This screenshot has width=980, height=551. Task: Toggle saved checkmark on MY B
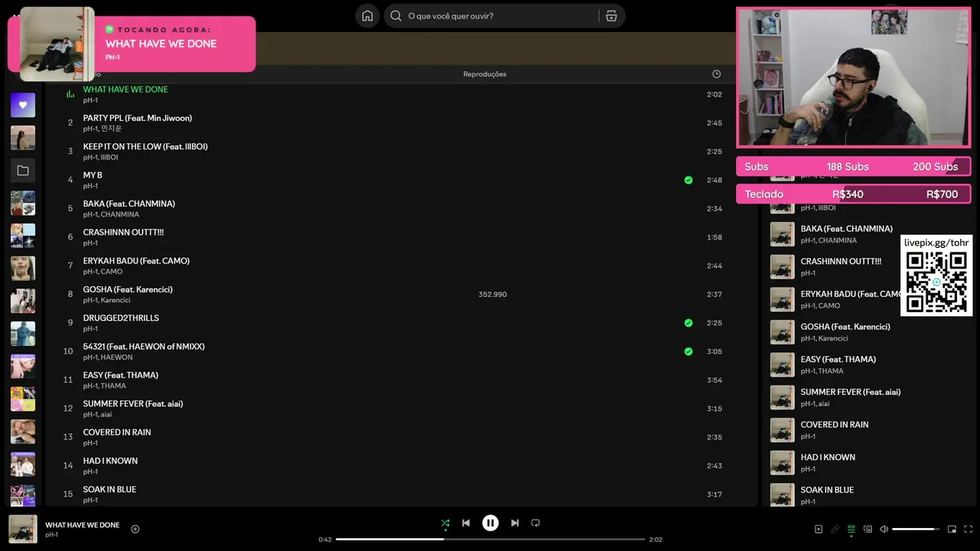click(688, 181)
